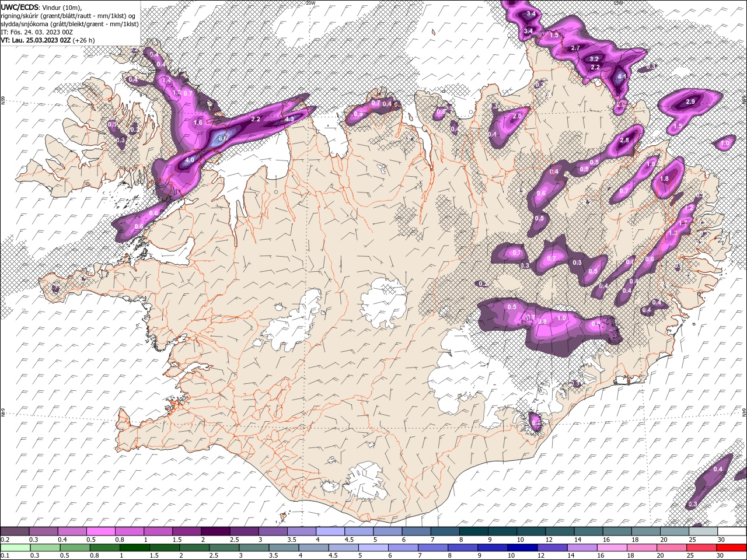Click the deep blue 10 swatch in lower legend
This screenshot has height=560, width=747.
[x=522, y=548]
